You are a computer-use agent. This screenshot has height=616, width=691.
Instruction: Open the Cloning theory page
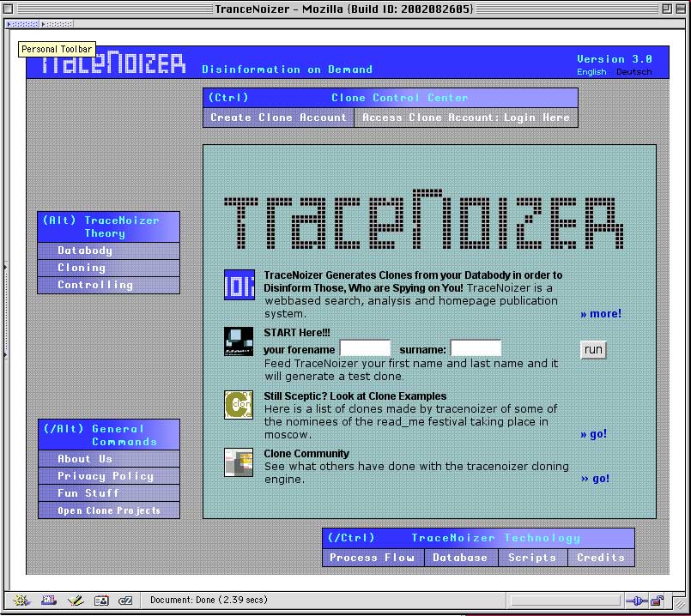tap(109, 269)
